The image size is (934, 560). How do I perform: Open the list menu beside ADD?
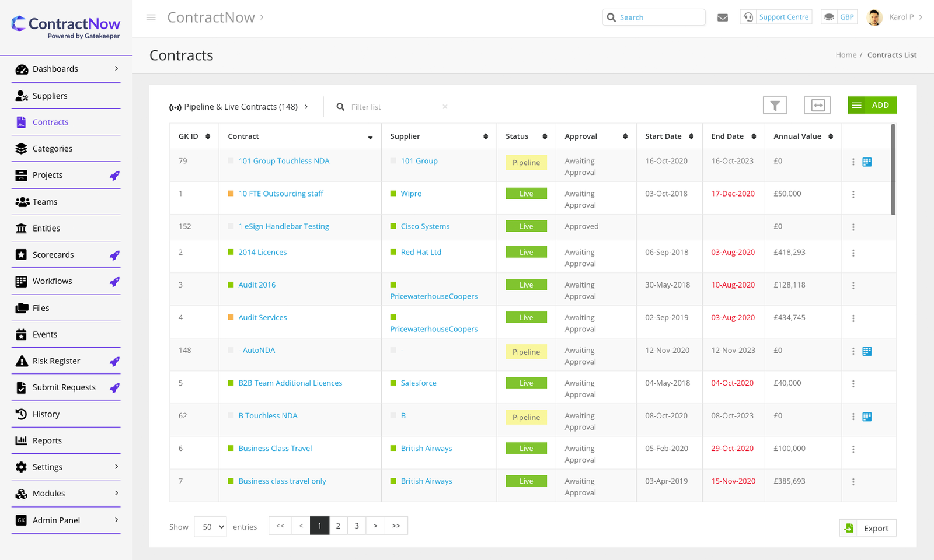[x=856, y=105]
